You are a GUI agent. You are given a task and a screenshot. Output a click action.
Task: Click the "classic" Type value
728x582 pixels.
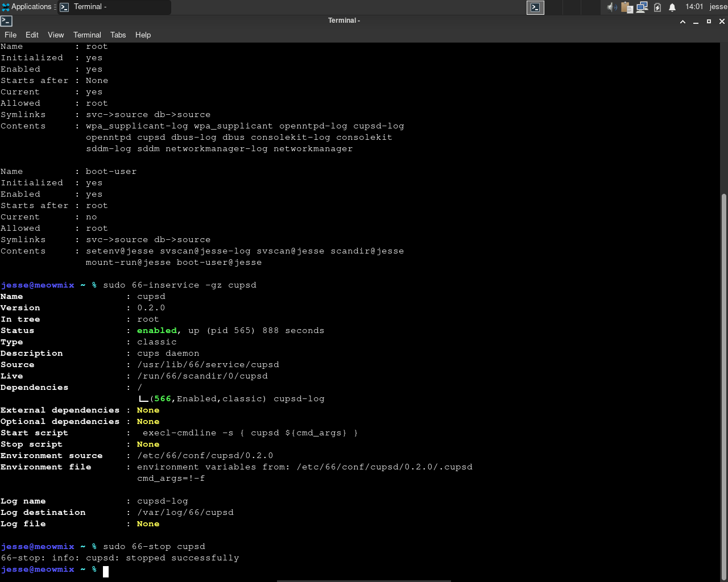157,342
